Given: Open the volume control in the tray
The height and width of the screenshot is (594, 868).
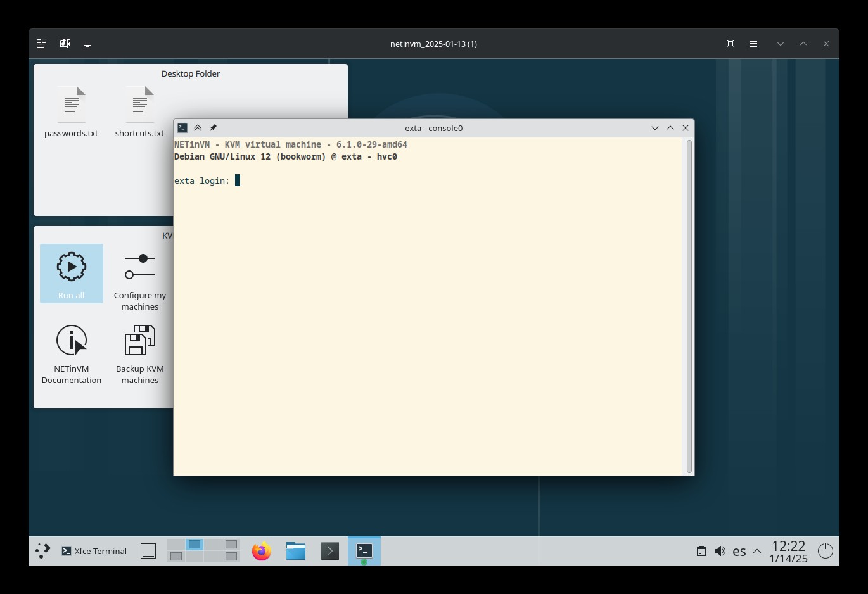Looking at the screenshot, I should pos(720,551).
